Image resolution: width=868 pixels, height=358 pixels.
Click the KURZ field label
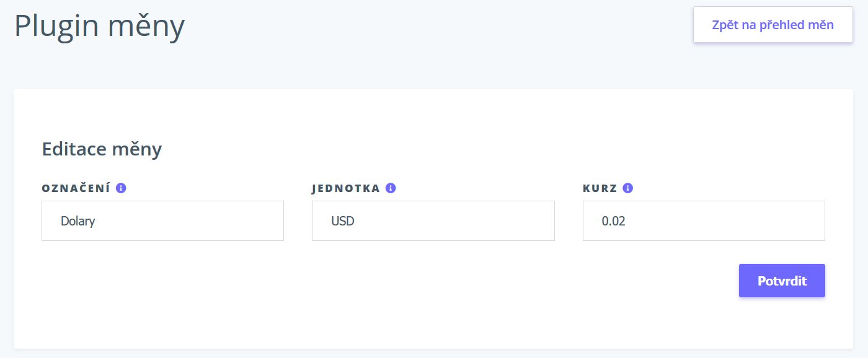tap(600, 188)
